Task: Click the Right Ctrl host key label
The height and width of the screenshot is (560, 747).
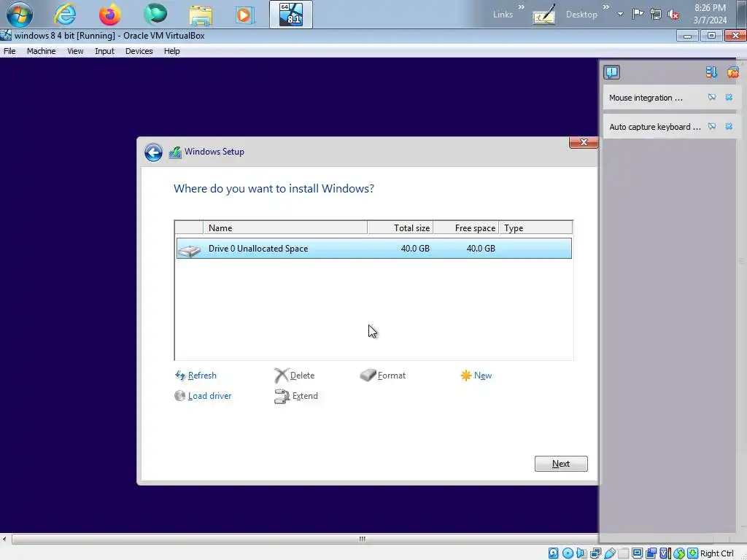Action: coord(717,553)
